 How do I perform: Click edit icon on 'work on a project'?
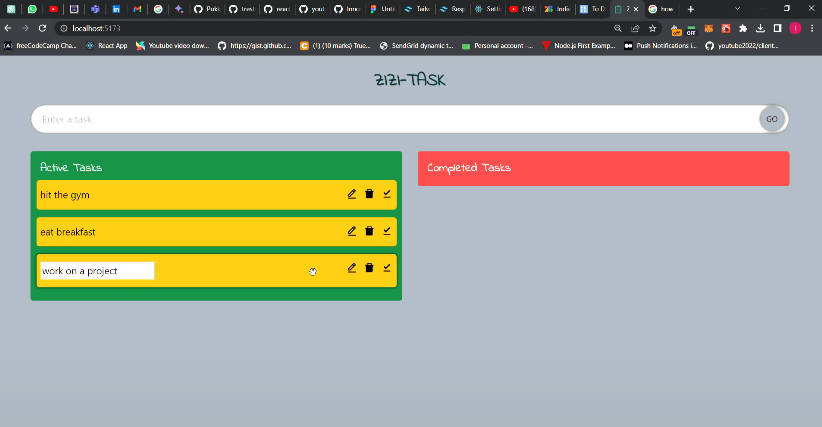pos(352,268)
